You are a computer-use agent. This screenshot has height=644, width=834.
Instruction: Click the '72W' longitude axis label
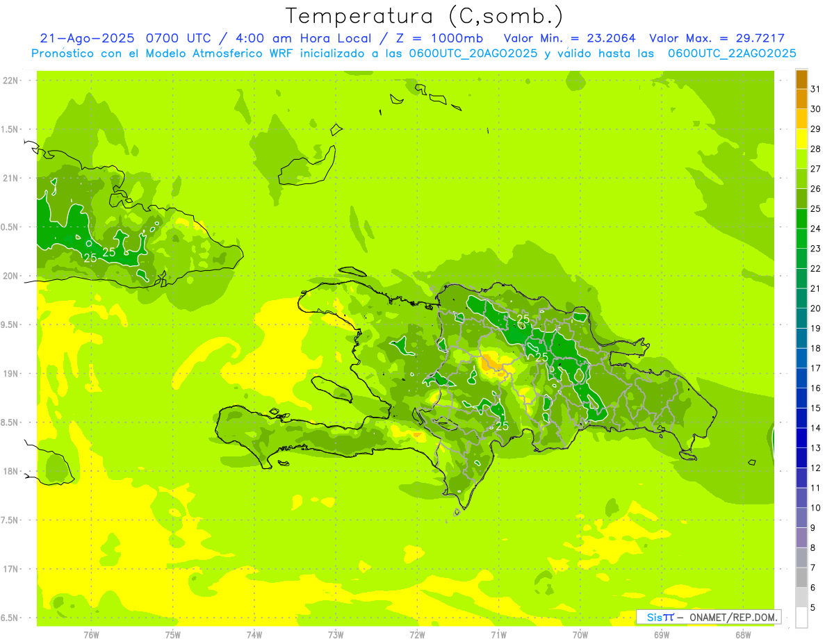point(417,635)
